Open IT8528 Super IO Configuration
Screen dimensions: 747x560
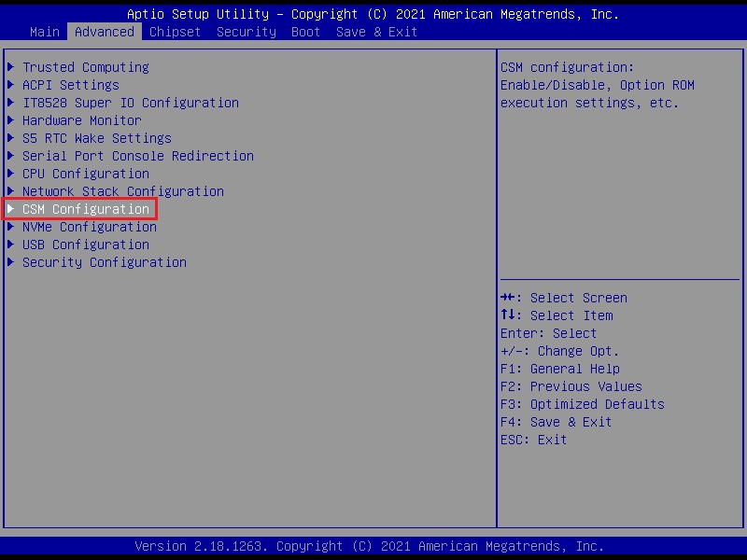click(x=130, y=103)
